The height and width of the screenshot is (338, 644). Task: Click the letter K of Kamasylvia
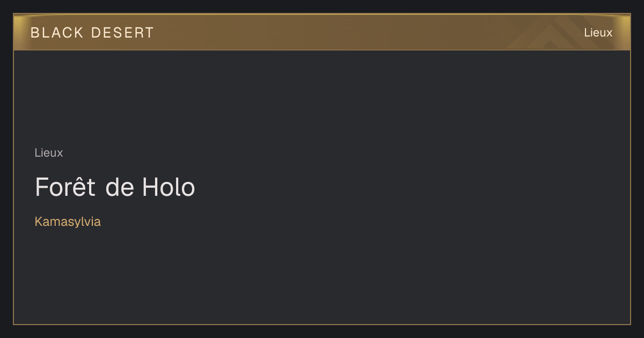[x=39, y=222]
